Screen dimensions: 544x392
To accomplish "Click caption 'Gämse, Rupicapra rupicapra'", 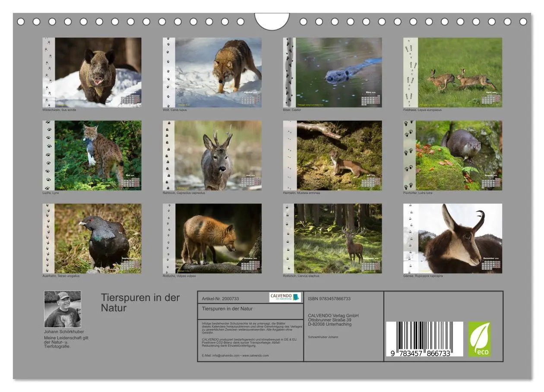I will [423, 276].
